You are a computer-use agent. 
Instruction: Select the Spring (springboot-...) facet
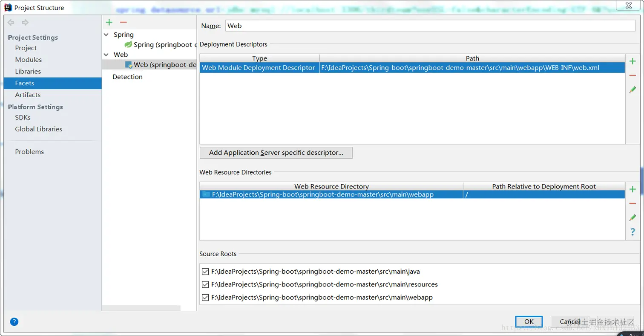(x=160, y=44)
